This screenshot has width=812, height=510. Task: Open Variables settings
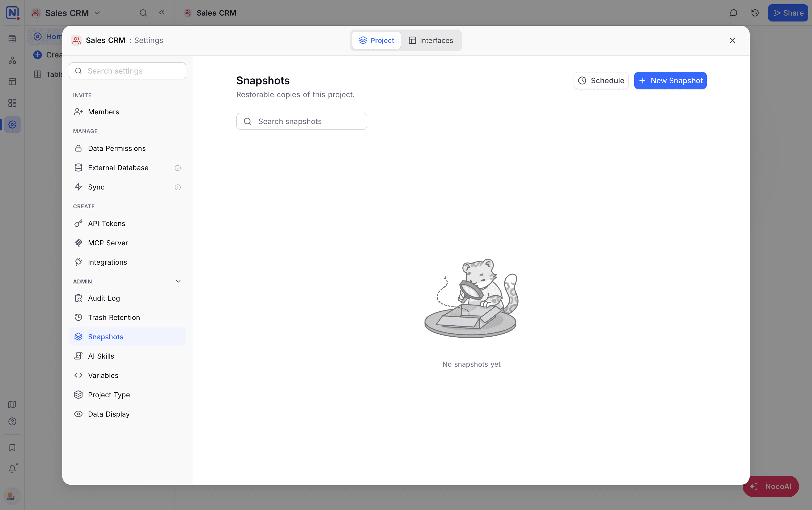[128, 375]
